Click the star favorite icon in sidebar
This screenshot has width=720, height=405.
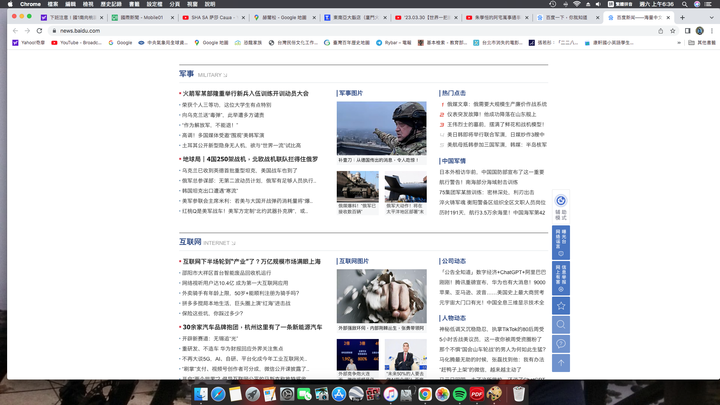click(x=561, y=306)
